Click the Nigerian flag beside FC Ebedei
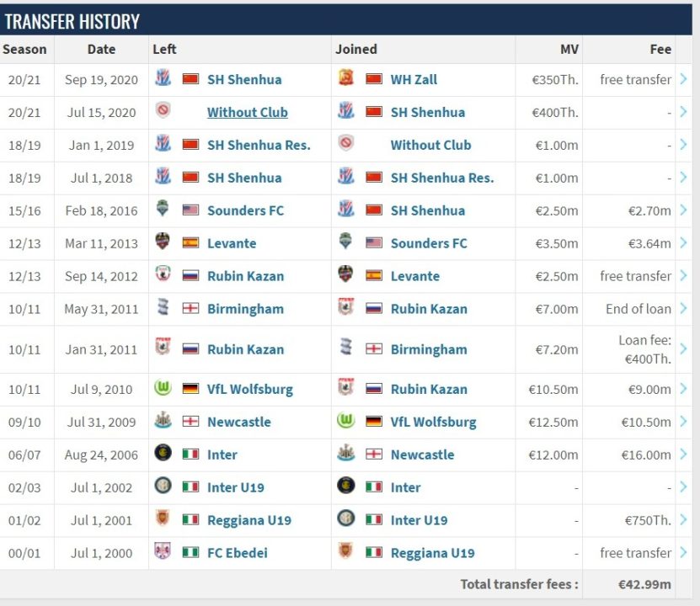Screen dimensions: 700x606 point(190,553)
